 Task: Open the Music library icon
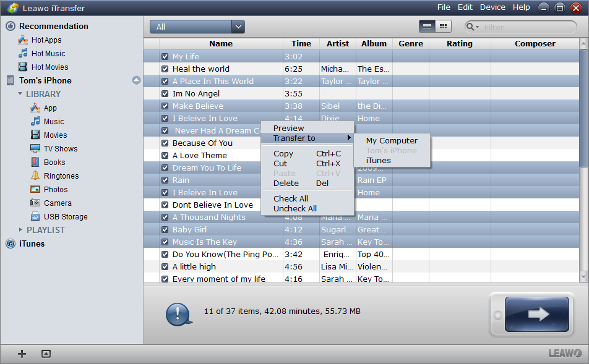point(35,121)
